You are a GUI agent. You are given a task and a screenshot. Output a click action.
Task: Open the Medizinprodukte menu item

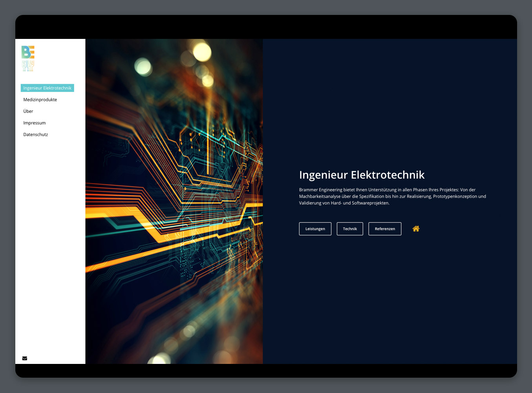[x=40, y=100]
